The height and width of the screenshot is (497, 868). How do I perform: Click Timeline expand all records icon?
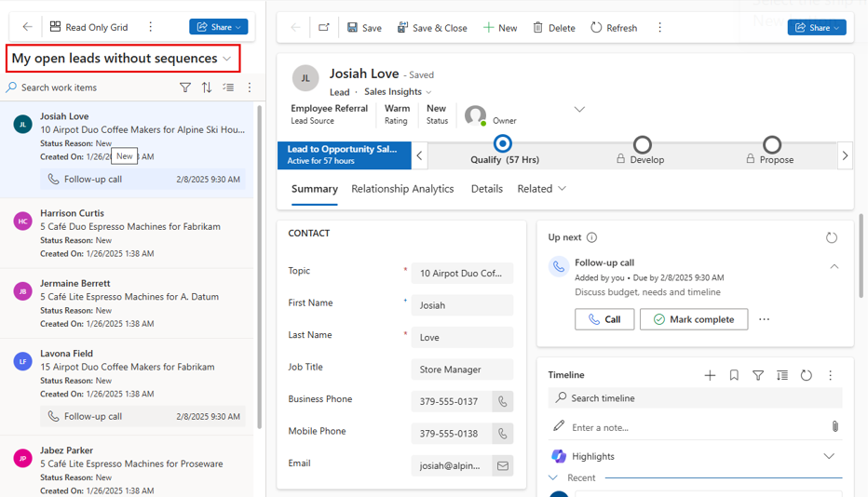tap(782, 375)
